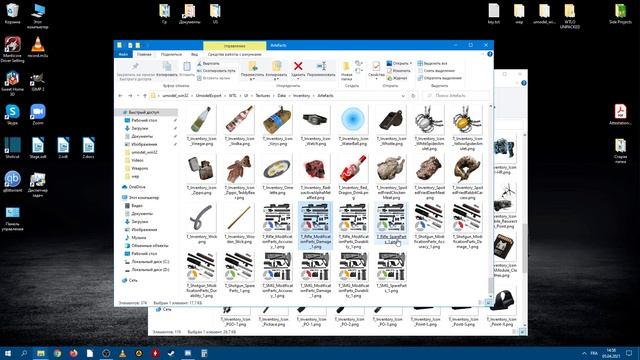Click the Edit command in the Open group
This screenshot has width=640, height=360.
398,71
